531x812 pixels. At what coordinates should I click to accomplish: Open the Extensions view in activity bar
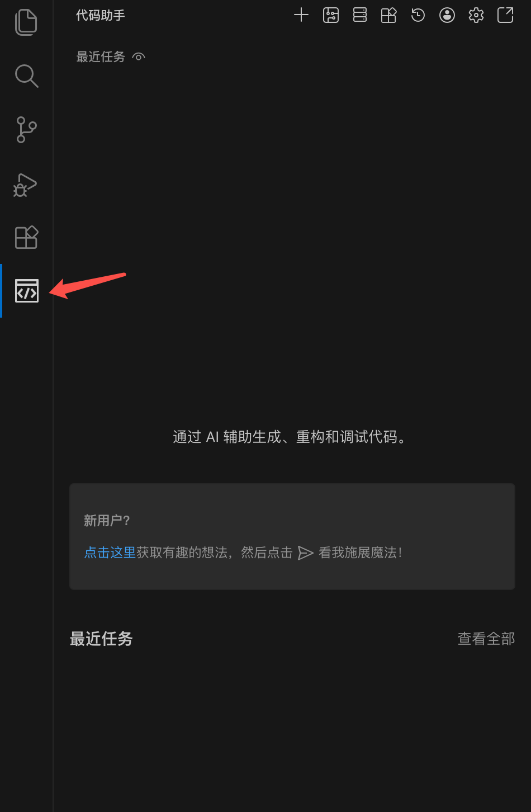pos(26,237)
